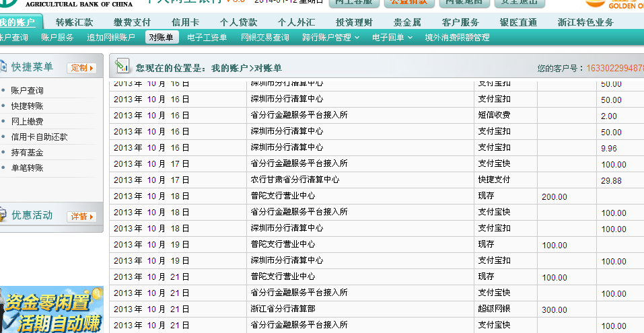The height and width of the screenshot is (333, 644).
Task: Click 电子工资单 in the submenu
Action: [207, 38]
